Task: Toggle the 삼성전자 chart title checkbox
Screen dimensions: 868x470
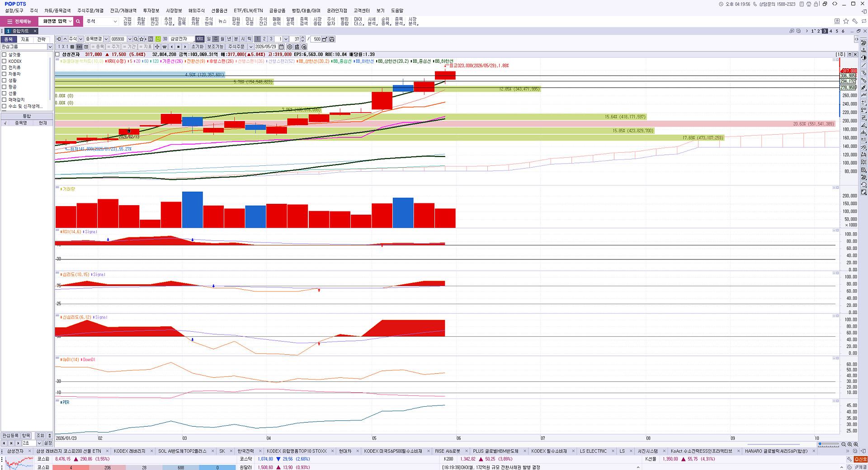Action: pyautogui.click(x=57, y=54)
